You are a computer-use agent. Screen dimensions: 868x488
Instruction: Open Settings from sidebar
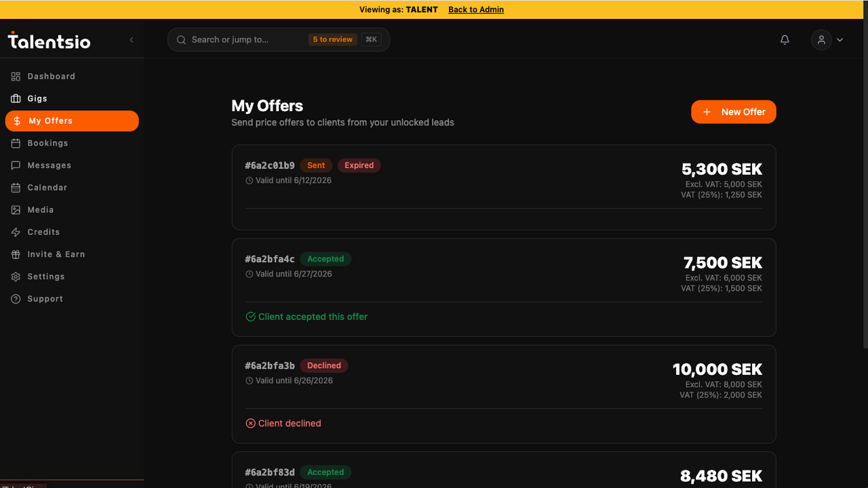coord(72,277)
